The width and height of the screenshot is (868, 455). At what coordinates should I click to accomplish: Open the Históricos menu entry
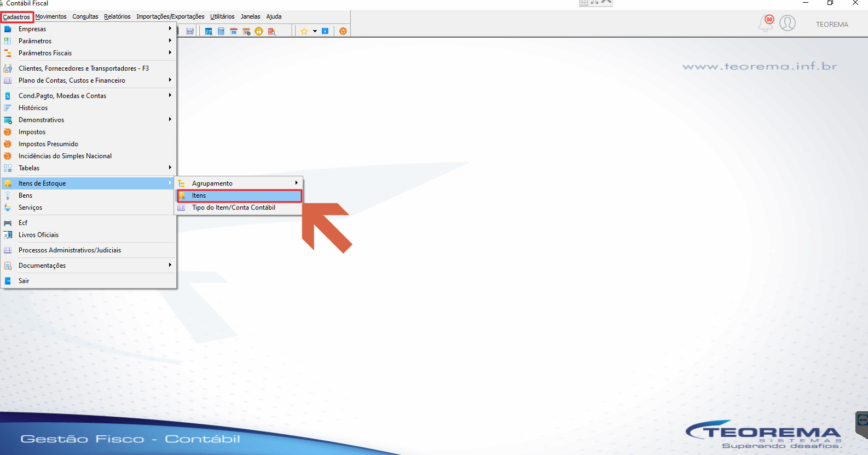[x=88, y=108]
